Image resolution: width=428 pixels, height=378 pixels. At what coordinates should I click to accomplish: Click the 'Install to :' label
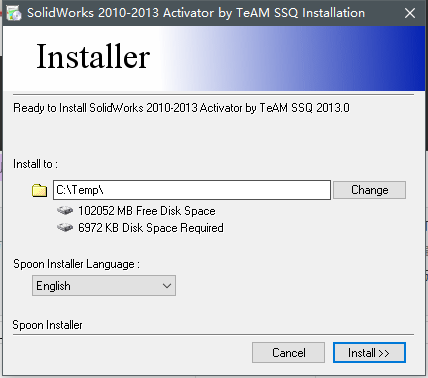click(35, 164)
